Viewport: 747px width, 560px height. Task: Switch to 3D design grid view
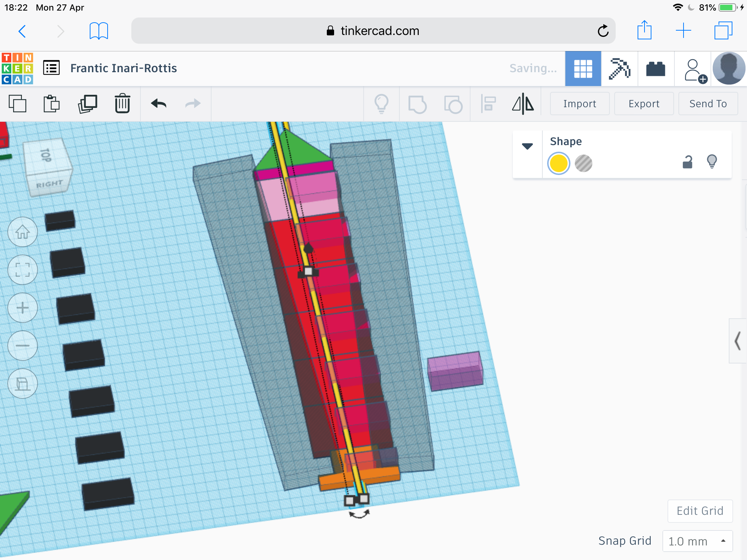[x=583, y=69]
